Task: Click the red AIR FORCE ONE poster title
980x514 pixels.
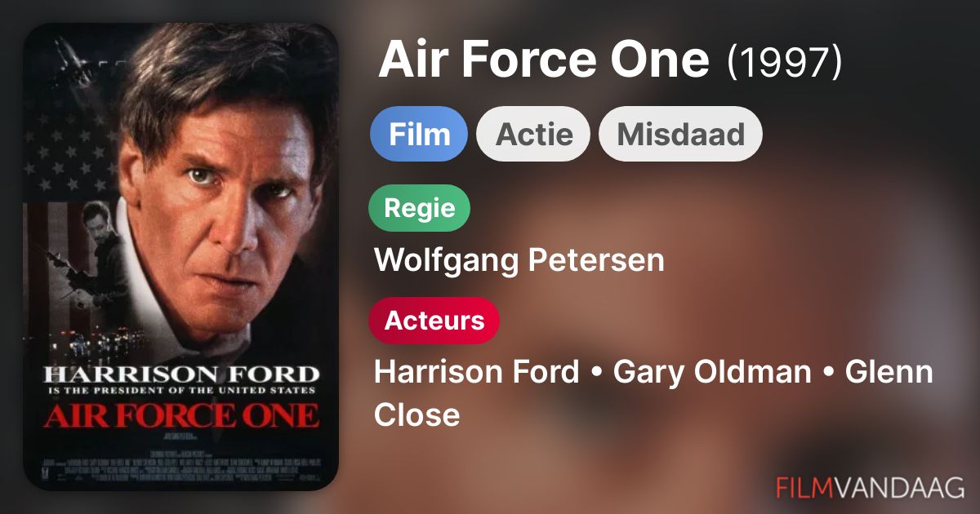Action: click(180, 415)
